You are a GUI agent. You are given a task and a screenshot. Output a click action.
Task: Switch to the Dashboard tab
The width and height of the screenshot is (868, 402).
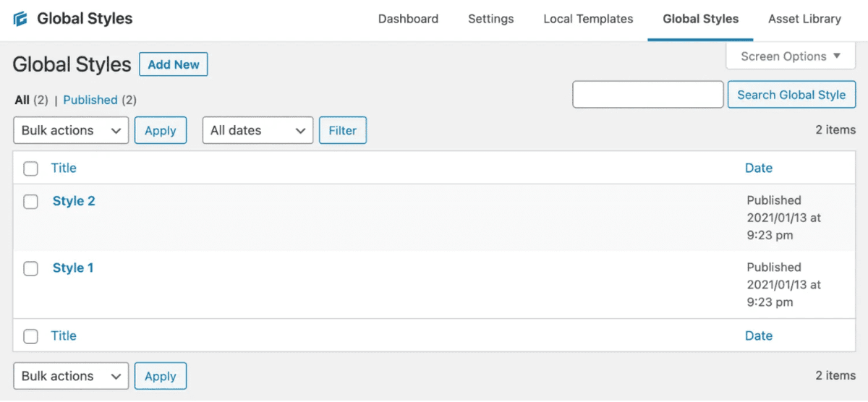(408, 20)
